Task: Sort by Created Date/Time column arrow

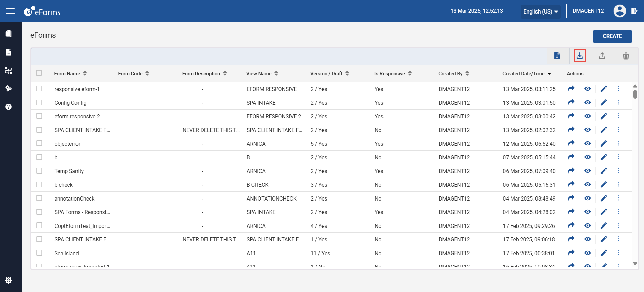Action: click(x=549, y=74)
